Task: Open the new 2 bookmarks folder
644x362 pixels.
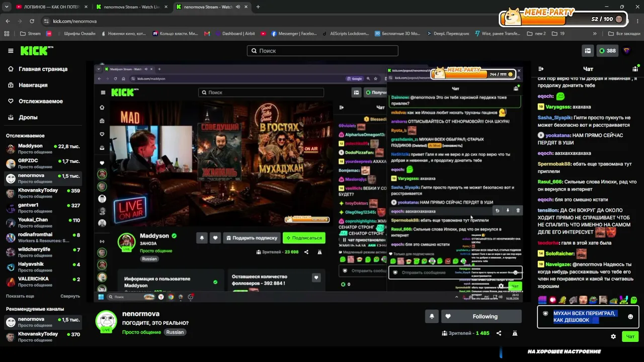Action: coord(536,34)
